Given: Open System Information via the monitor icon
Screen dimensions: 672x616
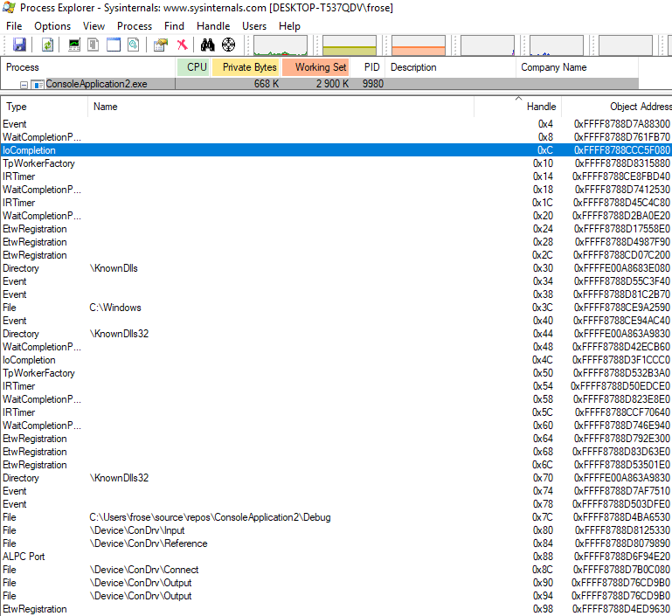Looking at the screenshot, I should pos(74,45).
